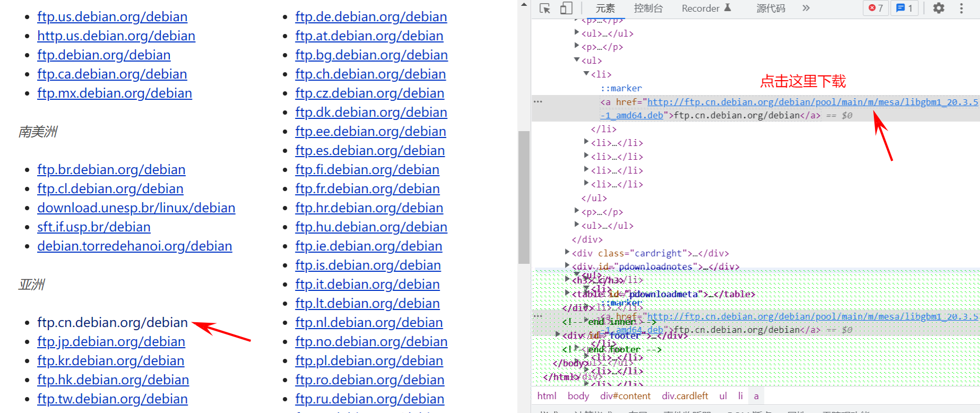Image resolution: width=980 pixels, height=413 pixels.
Task: Open ftp.cn.debian.org/debian mirror link
Action: [112, 322]
